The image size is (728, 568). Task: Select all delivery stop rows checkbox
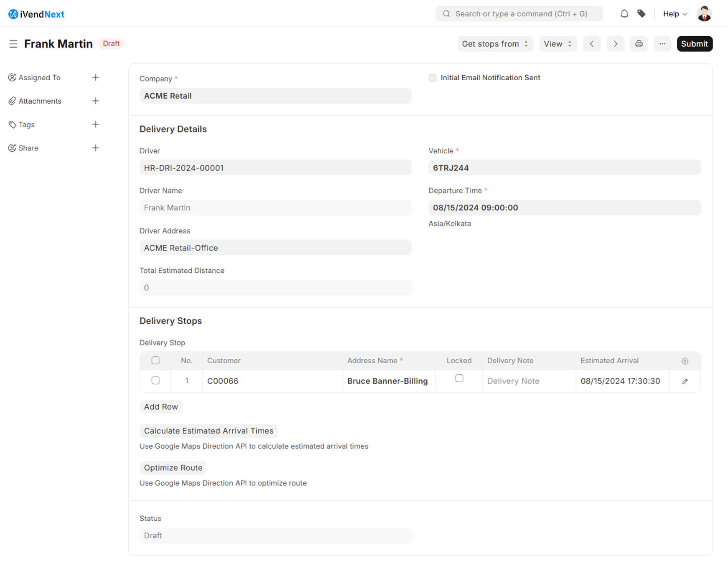coord(155,360)
